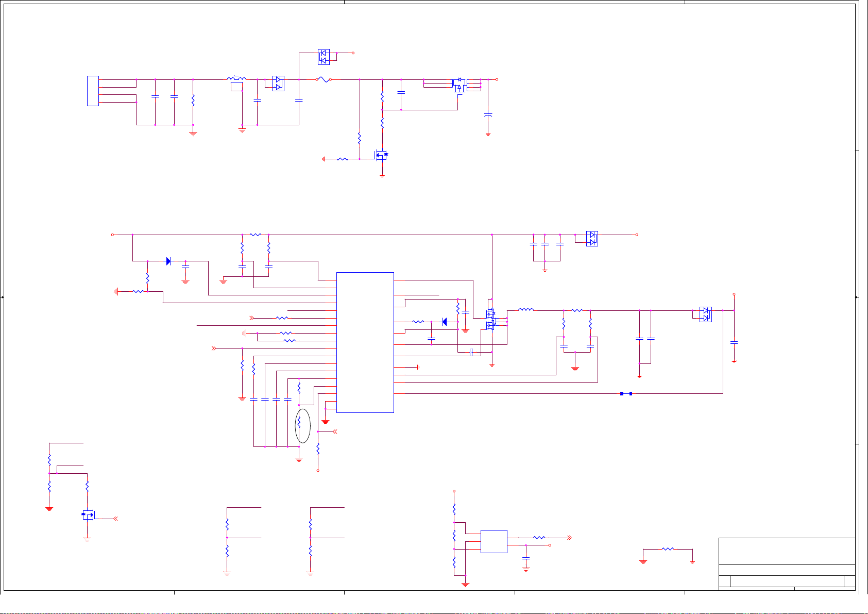
Task: Click the large central controller IC rectangle
Action: point(365,342)
